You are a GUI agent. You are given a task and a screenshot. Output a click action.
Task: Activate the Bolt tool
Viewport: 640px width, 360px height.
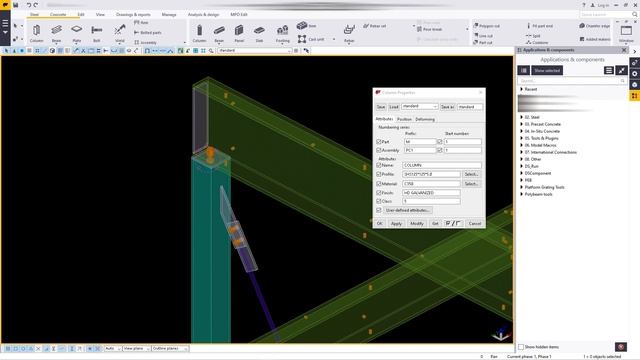96,33
